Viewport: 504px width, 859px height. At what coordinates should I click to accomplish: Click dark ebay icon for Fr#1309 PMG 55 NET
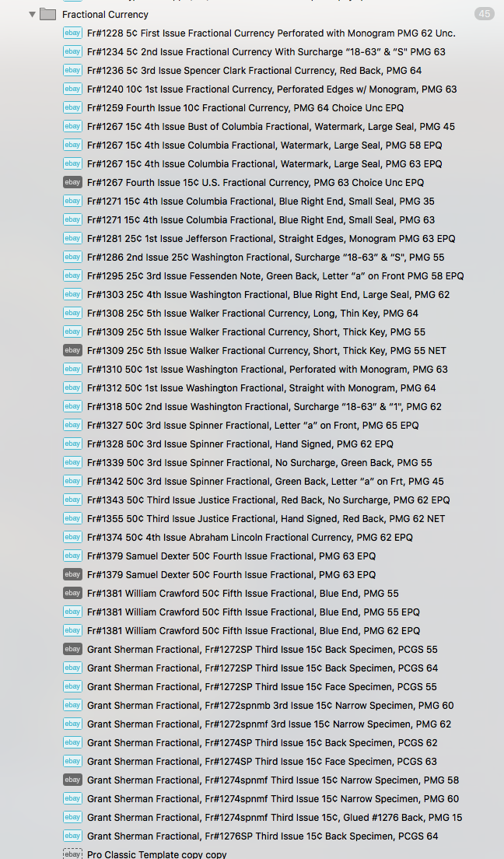tap(72, 350)
